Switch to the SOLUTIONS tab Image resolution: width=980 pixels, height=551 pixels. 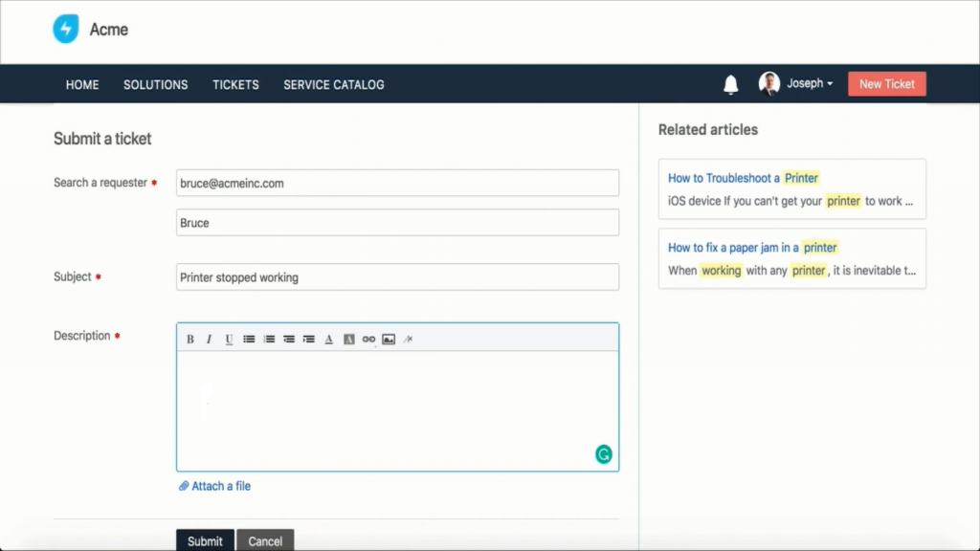coord(155,85)
